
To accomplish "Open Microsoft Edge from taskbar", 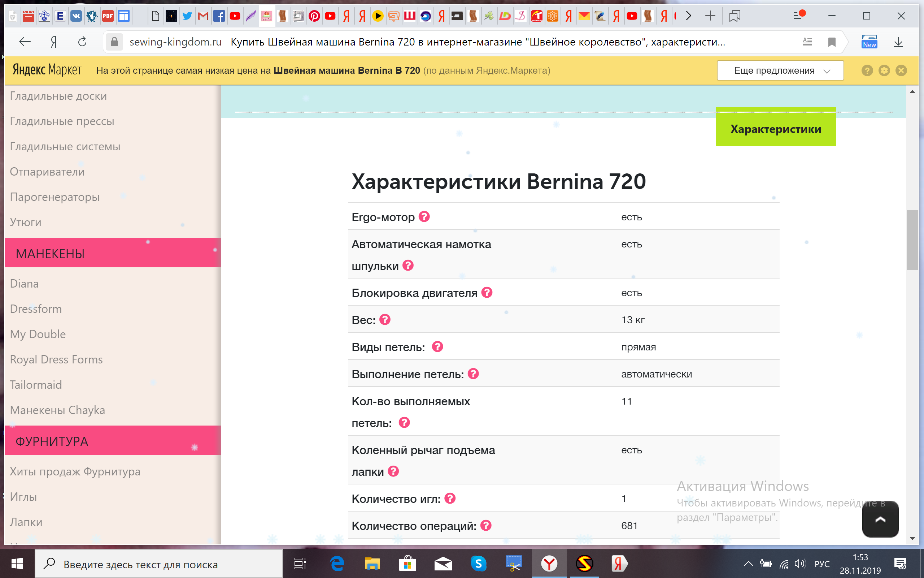I will [x=337, y=564].
